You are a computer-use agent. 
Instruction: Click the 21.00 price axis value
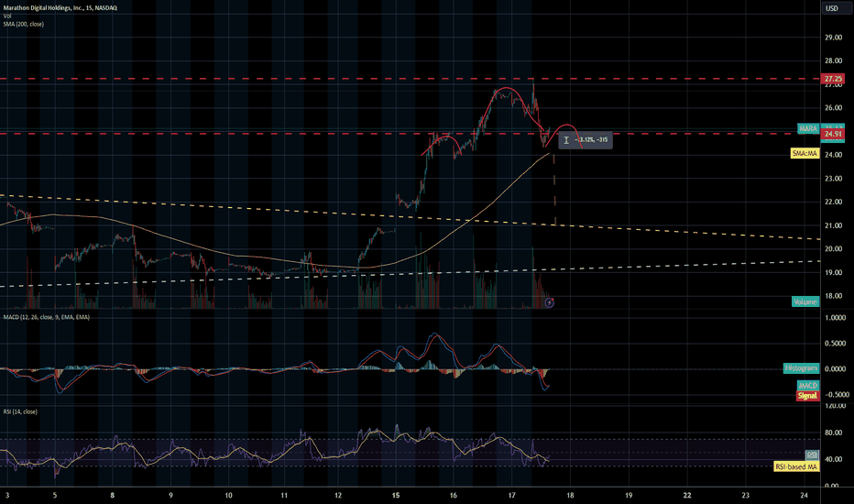coord(833,225)
